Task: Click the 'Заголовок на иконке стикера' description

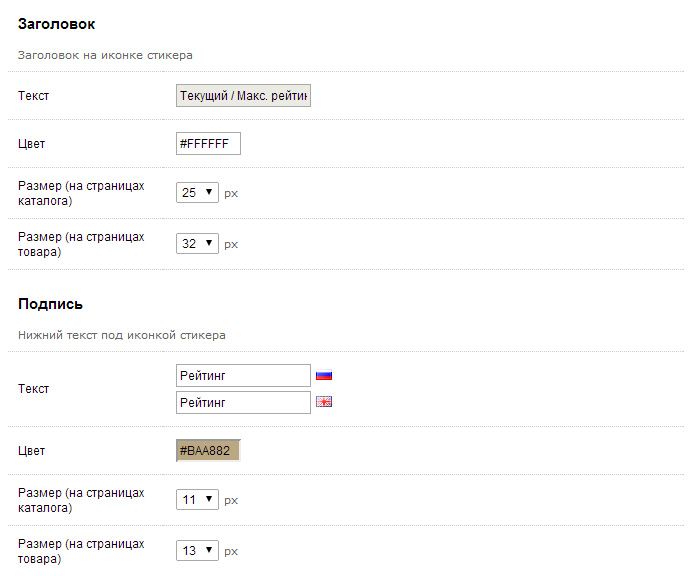Action: point(105,56)
